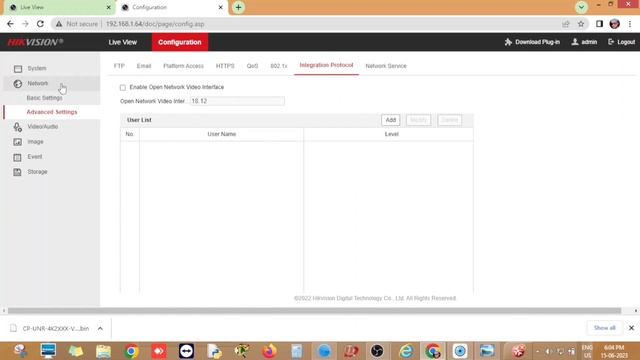
Task: Click the Image sidebar icon
Action: click(18, 142)
